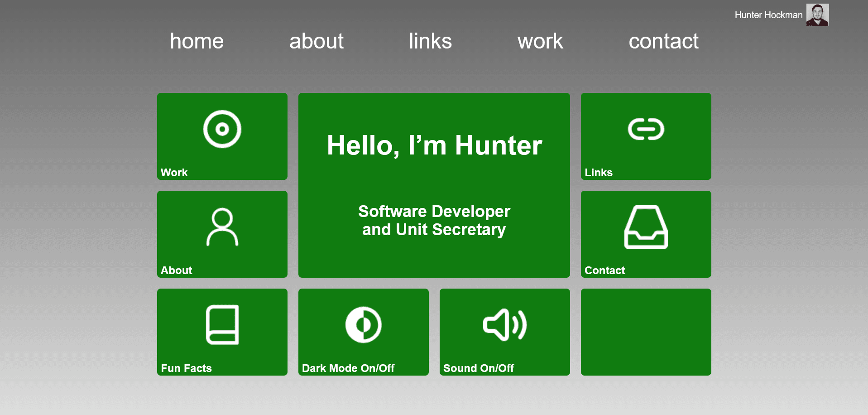Click the Hunter Hockman profile photo
The height and width of the screenshot is (415, 868).
click(x=817, y=15)
